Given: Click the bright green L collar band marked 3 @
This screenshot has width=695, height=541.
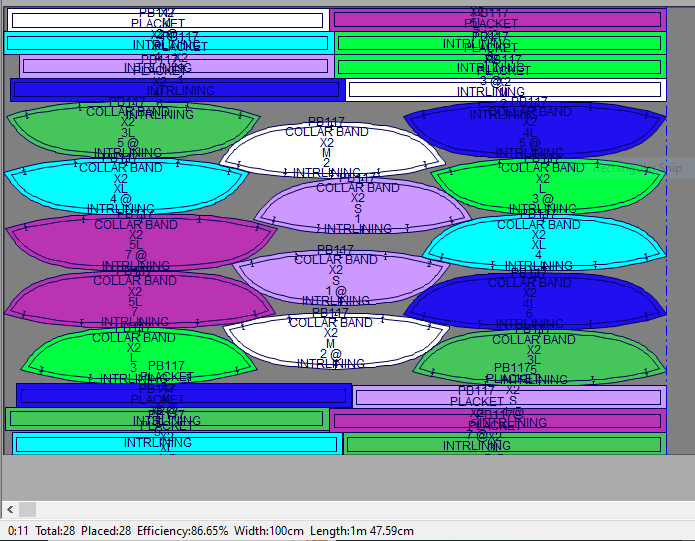Looking at the screenshot, I should (545, 185).
